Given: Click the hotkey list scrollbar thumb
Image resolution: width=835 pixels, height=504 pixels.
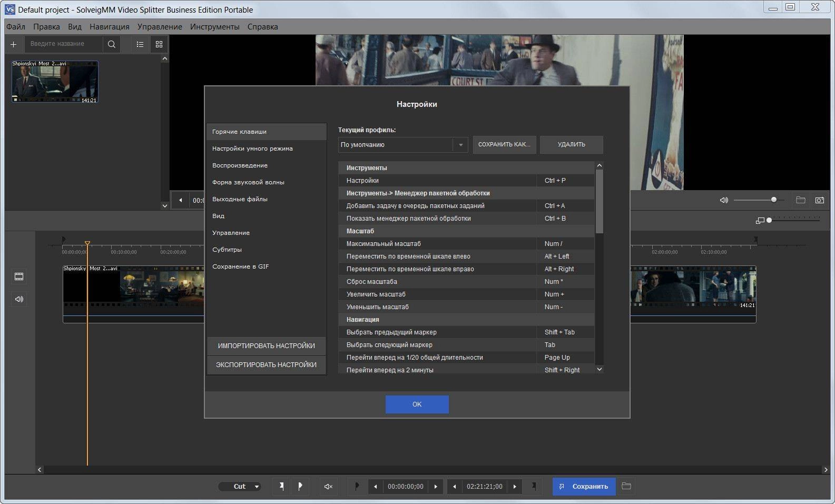Looking at the screenshot, I should click(600, 201).
